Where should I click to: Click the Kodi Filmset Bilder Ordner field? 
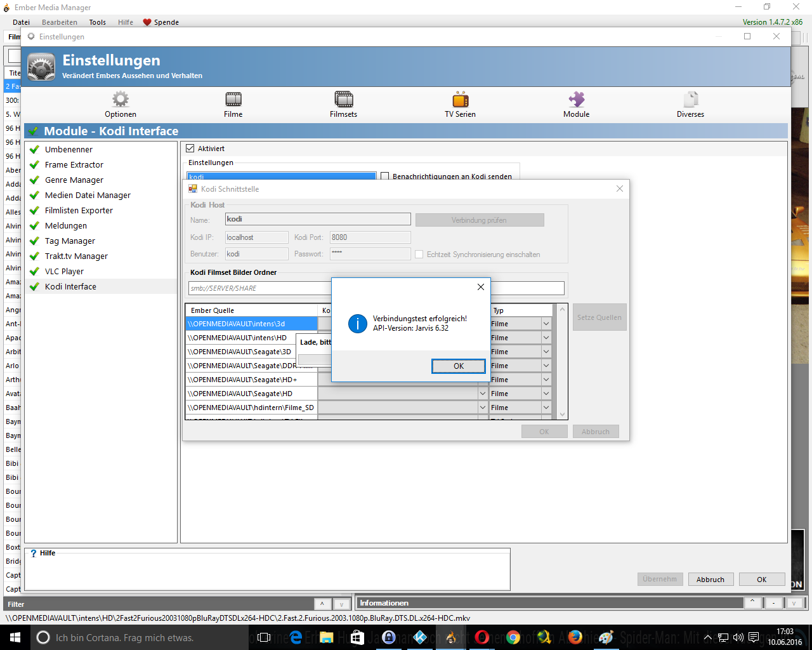click(x=376, y=288)
